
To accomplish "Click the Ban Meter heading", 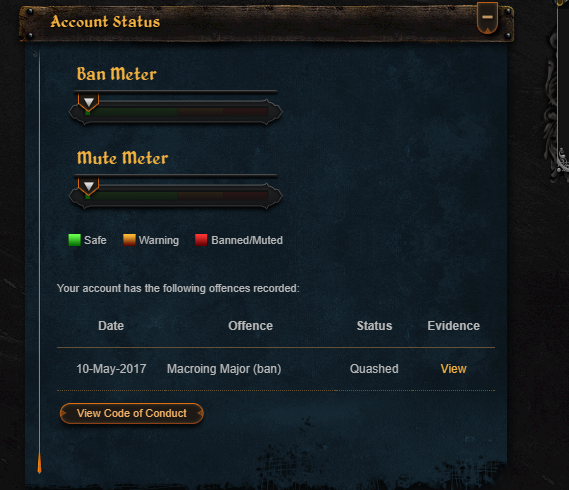I will [116, 74].
